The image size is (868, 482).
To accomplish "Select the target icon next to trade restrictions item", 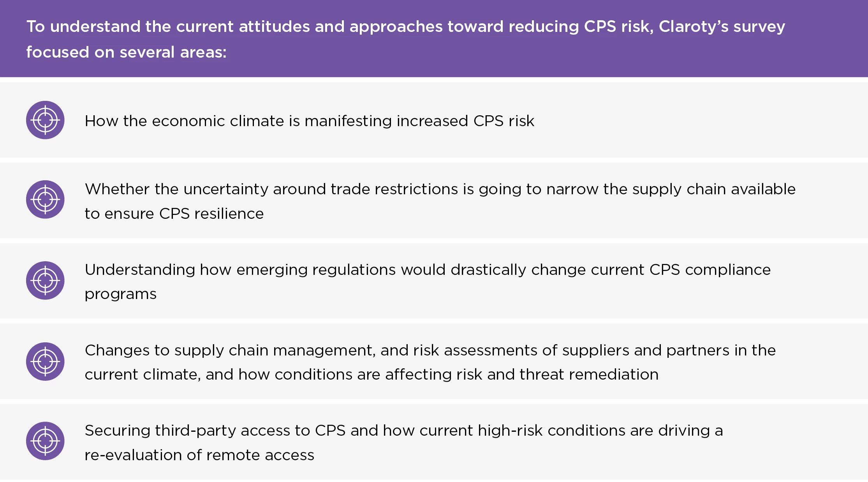I will tap(45, 199).
